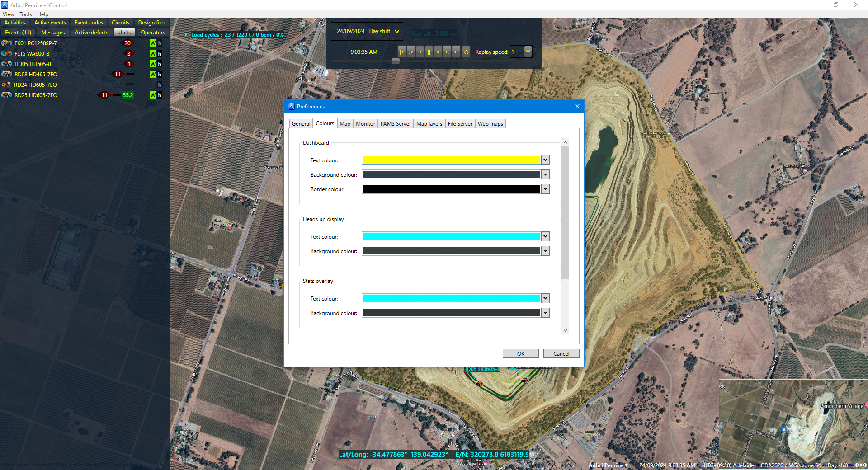868x470 pixels.
Task: Jump to start of replay
Action: (x=401, y=52)
